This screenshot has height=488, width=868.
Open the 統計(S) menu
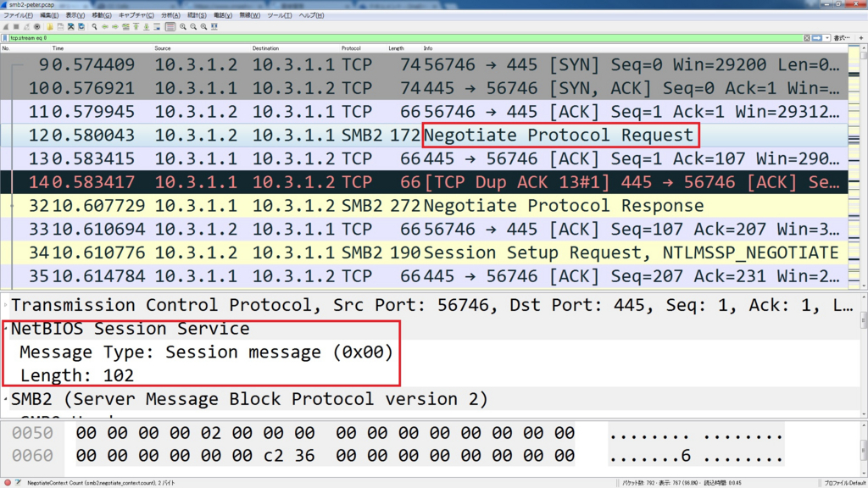tap(197, 15)
